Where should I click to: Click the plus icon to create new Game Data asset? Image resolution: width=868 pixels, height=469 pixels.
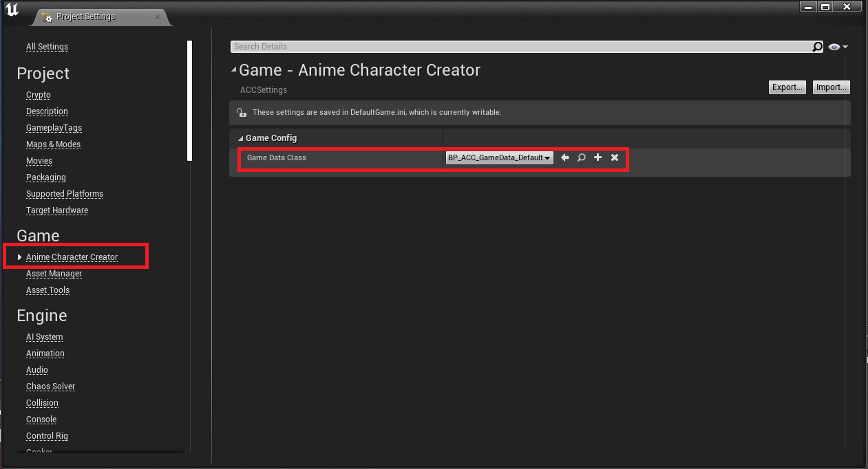click(597, 157)
